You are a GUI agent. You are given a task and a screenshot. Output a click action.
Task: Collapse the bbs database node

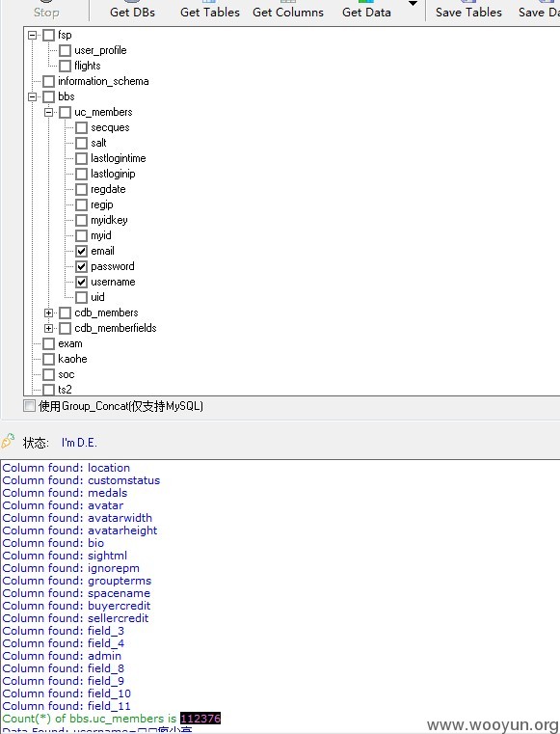[32, 96]
